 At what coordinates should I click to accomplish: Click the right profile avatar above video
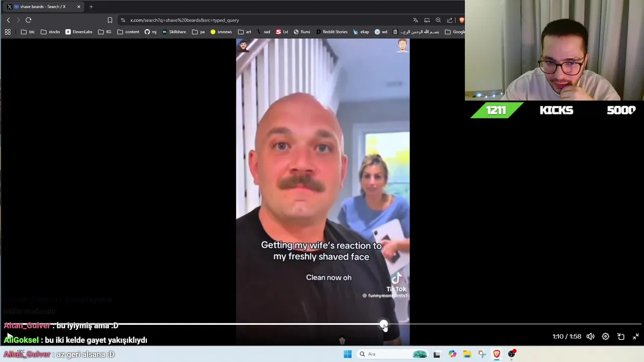point(402,46)
